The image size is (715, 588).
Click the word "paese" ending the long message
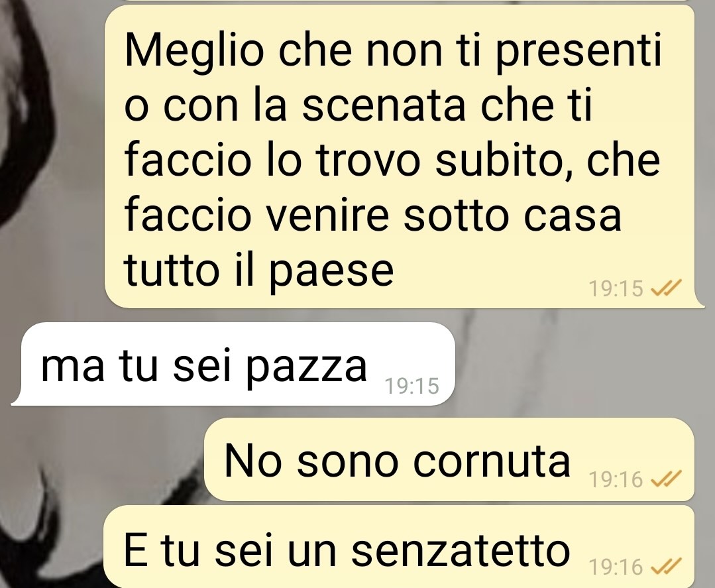click(331, 271)
